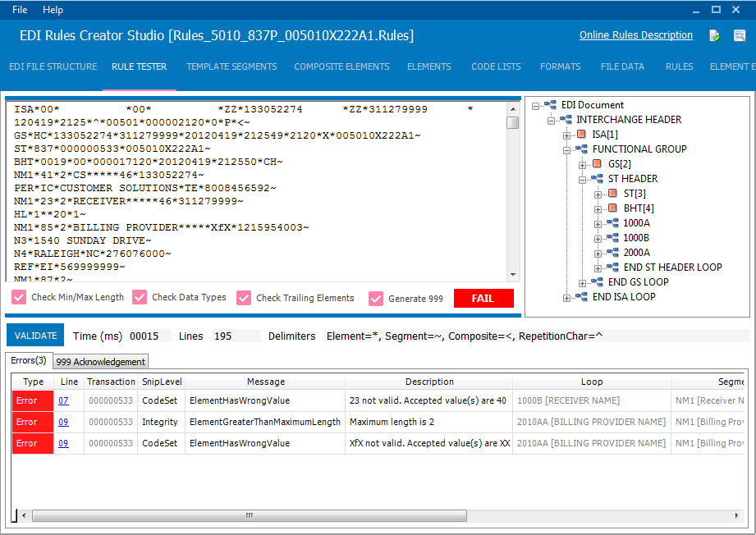Screen dimensions: 756x535
Task: Click the GS[2] segment icon
Action: click(x=597, y=164)
